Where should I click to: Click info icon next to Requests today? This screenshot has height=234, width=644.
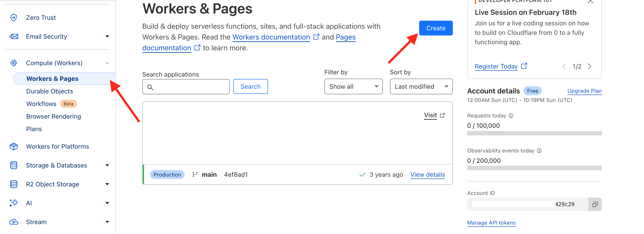tap(511, 116)
